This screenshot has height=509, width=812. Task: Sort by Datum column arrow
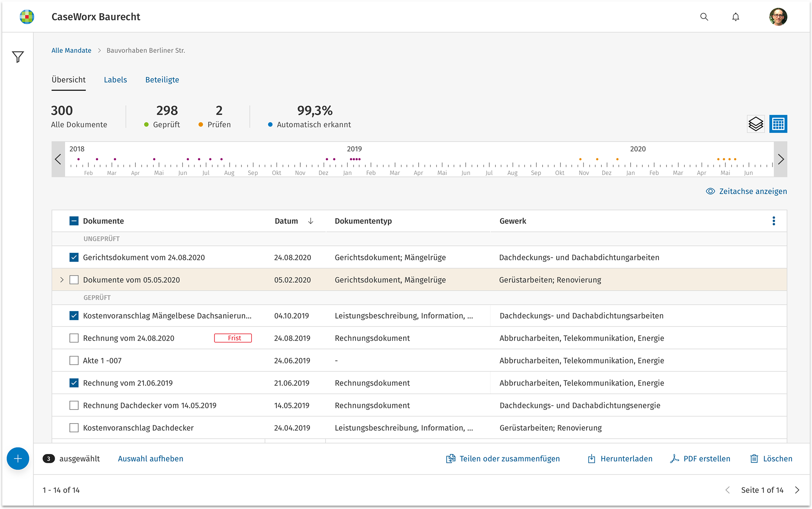310,221
